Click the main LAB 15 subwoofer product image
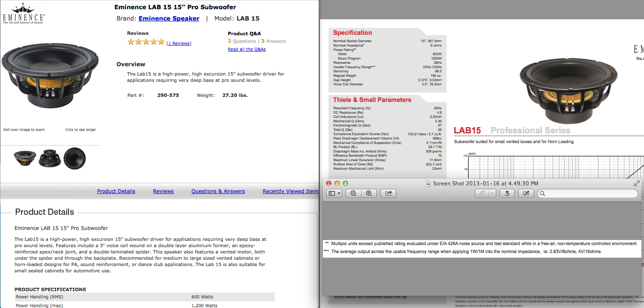This screenshot has height=308, width=644. pyautogui.click(x=50, y=77)
